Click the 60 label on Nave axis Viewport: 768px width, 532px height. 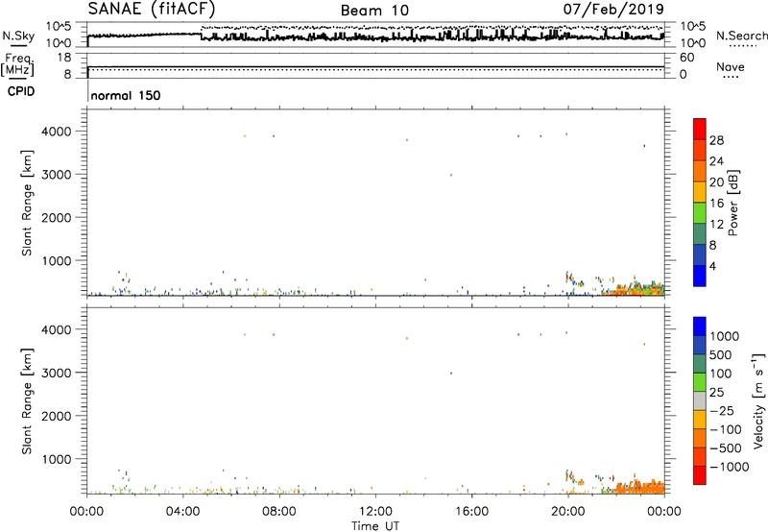686,58
